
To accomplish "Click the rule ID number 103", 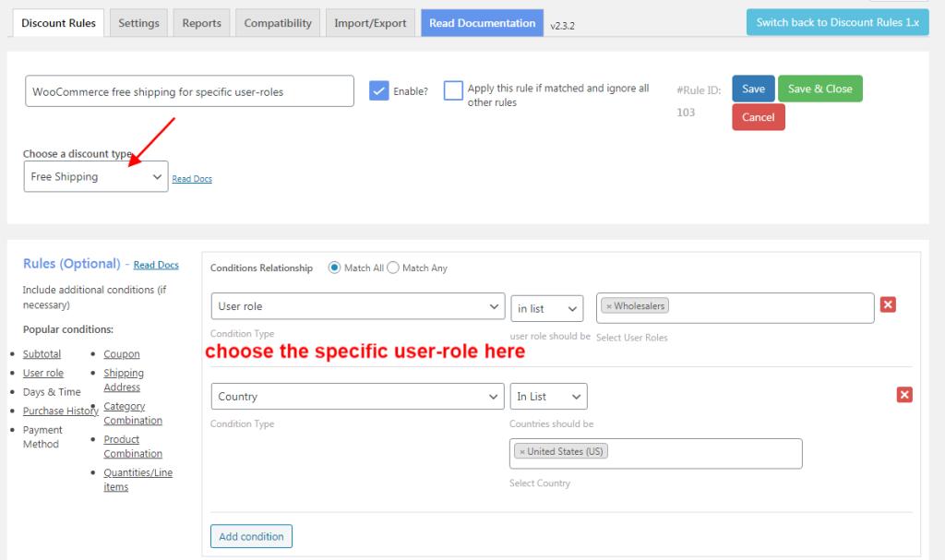I will (x=686, y=113).
